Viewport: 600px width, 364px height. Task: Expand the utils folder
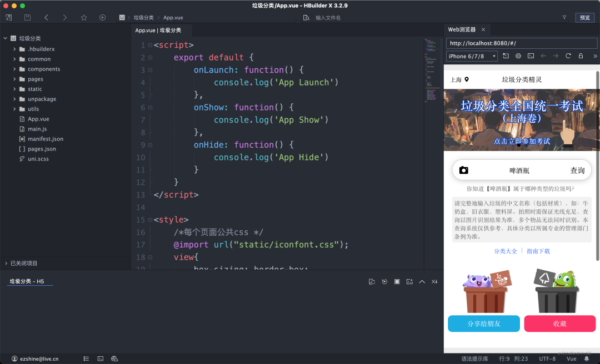coord(14,109)
